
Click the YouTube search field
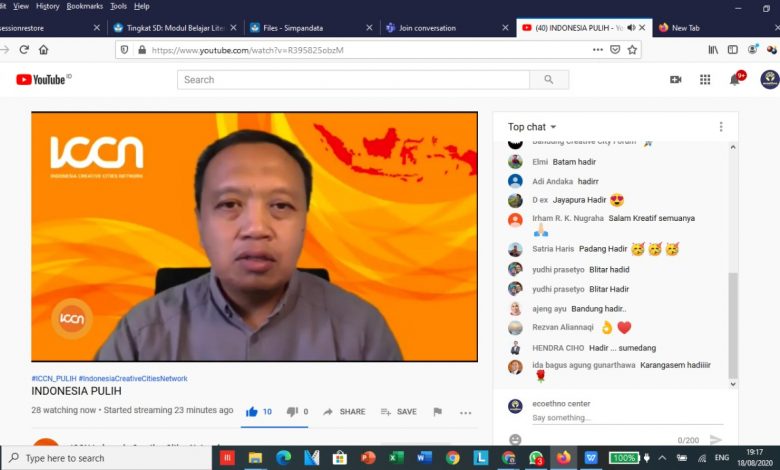pos(353,80)
